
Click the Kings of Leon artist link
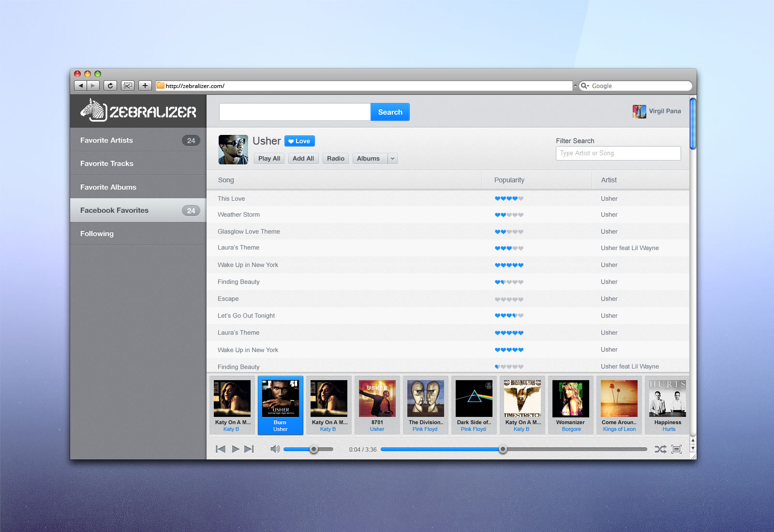(619, 429)
